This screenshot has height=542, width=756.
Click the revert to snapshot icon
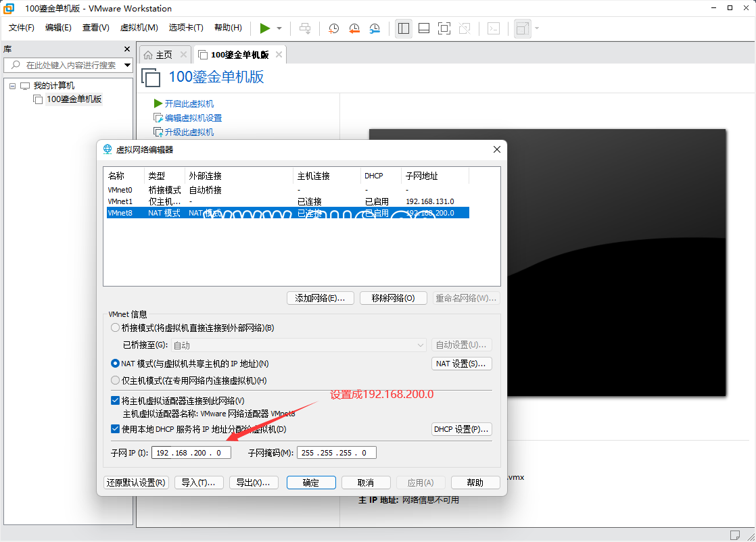[x=354, y=28]
